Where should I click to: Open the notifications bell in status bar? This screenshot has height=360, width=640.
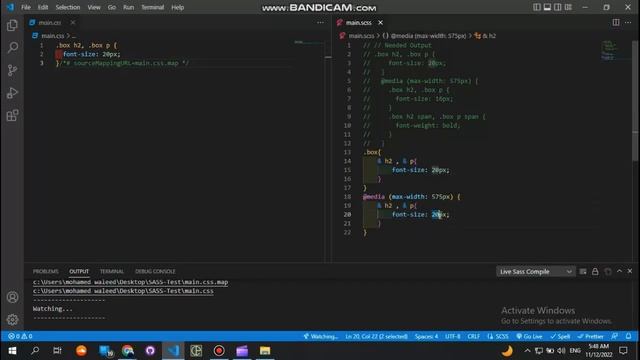[x=629, y=336]
